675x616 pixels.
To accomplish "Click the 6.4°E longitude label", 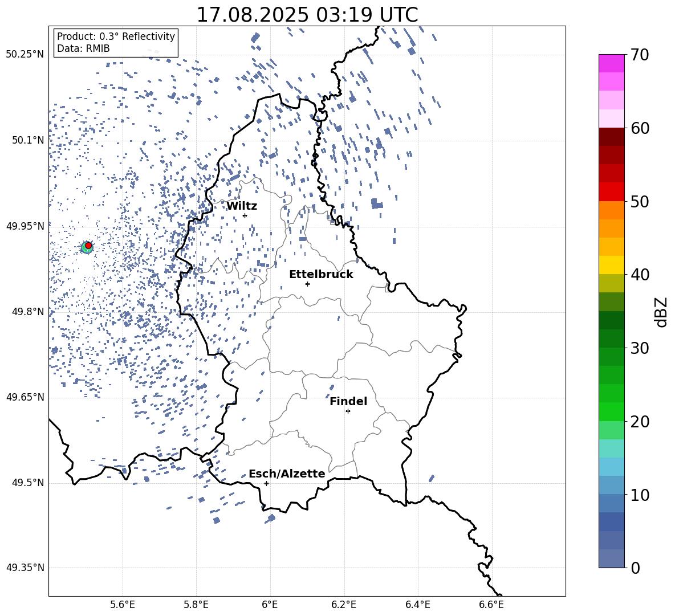I will coord(417,605).
